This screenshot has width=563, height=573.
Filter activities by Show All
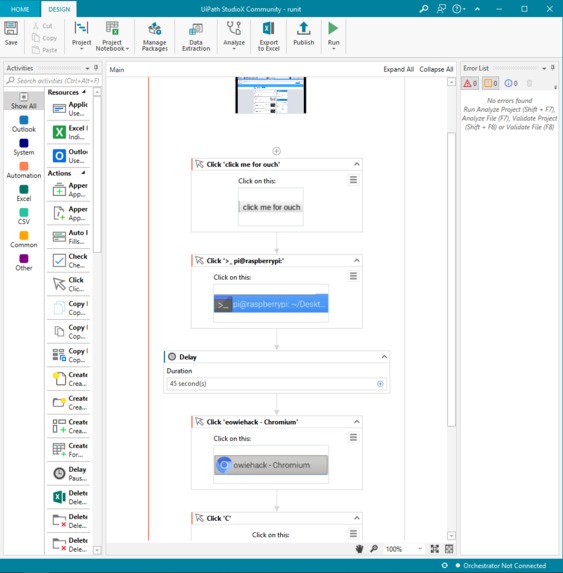tap(24, 101)
